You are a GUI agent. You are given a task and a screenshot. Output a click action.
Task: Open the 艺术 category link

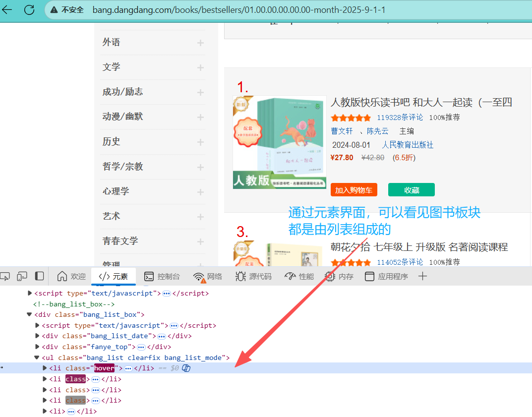pos(111,216)
